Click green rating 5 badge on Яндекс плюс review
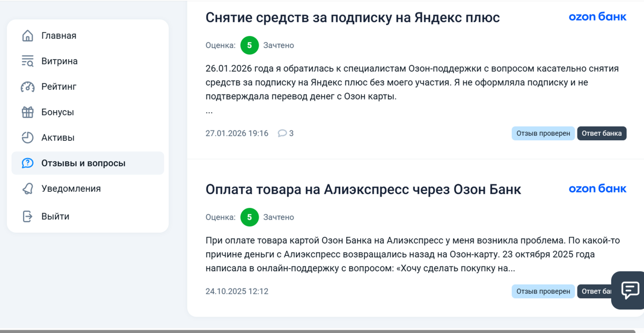This screenshot has height=333, width=644. point(250,46)
